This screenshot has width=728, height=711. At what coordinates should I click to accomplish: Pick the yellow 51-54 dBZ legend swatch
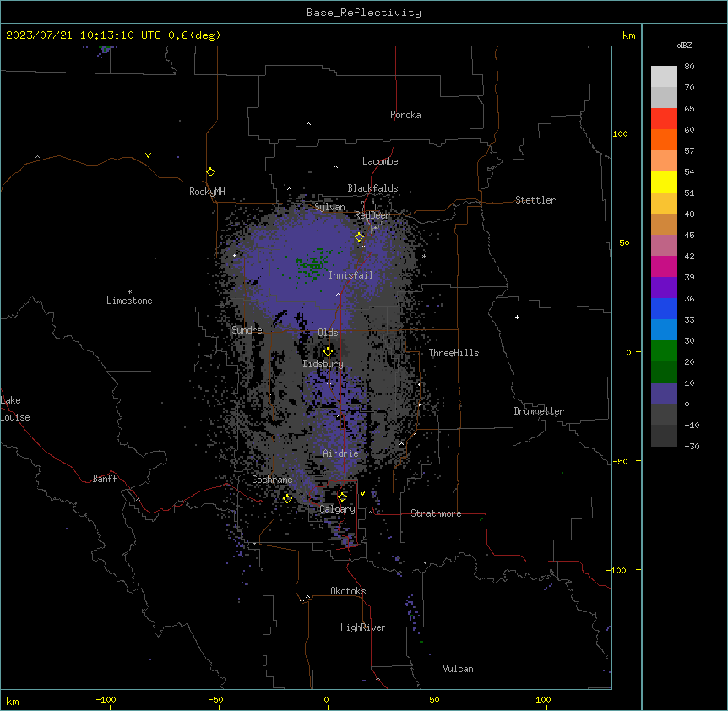click(664, 182)
